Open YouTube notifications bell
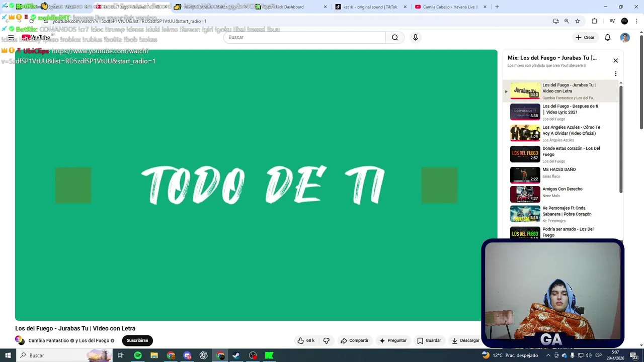This screenshot has height=362, width=644. click(607, 37)
